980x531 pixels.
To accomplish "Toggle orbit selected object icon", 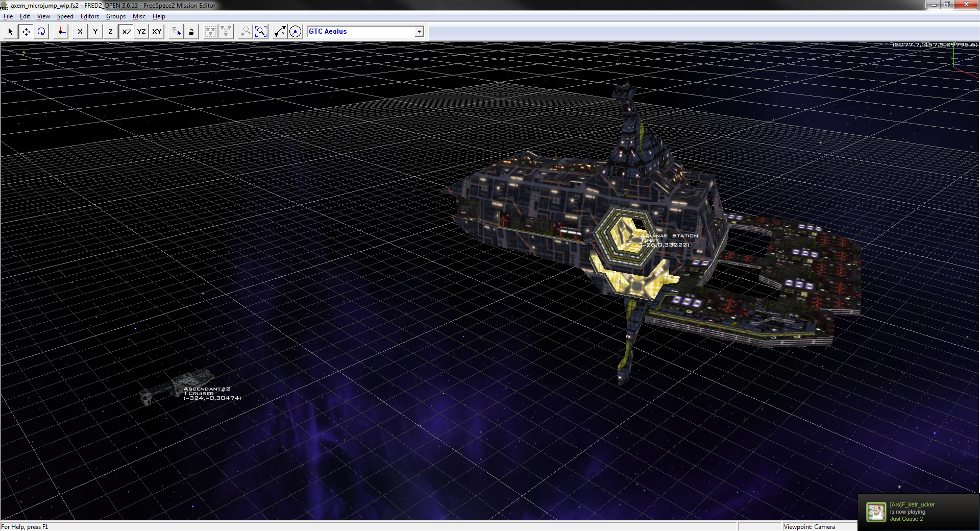I will point(296,32).
